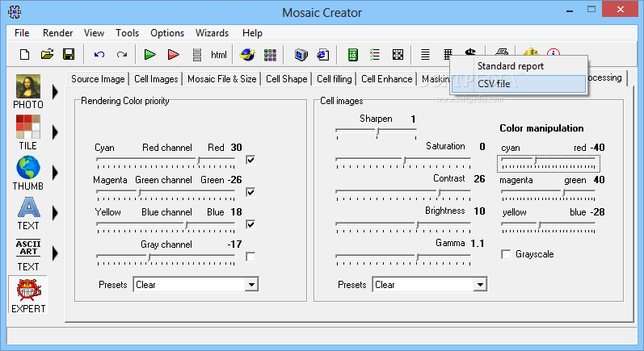Switch to Cell filling tab
The height and width of the screenshot is (351, 644).
(x=335, y=79)
